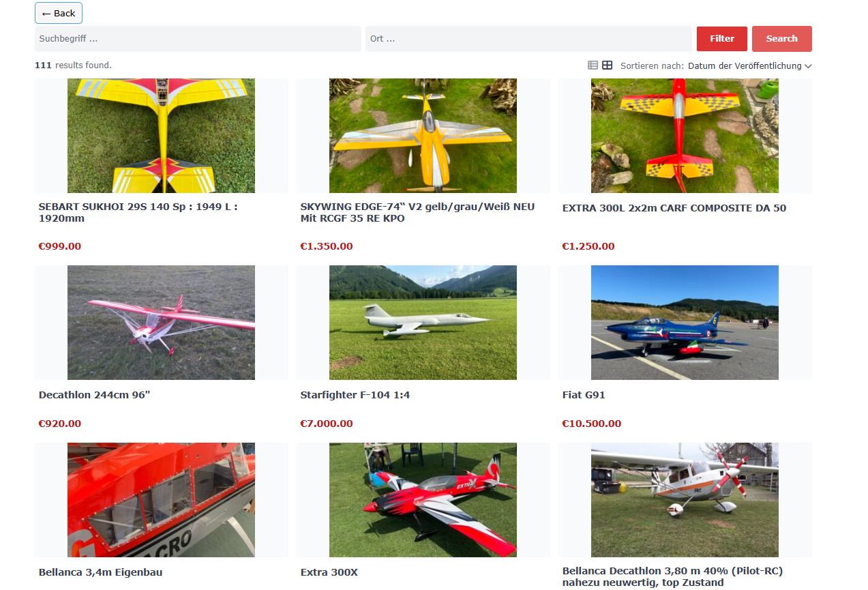Screen dimensions: 868x590
Task: View the Decathlon 244cm red plane photo
Action: coord(161,323)
